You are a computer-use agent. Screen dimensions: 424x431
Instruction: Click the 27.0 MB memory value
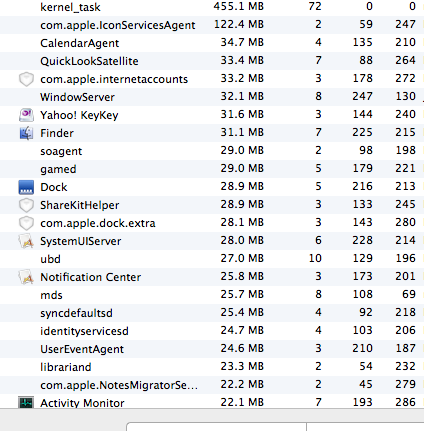point(242,258)
